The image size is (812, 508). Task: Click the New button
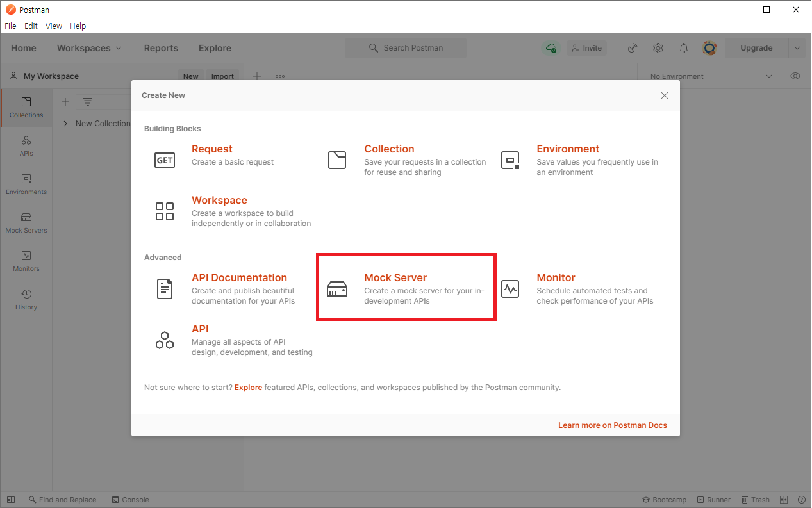pos(190,76)
